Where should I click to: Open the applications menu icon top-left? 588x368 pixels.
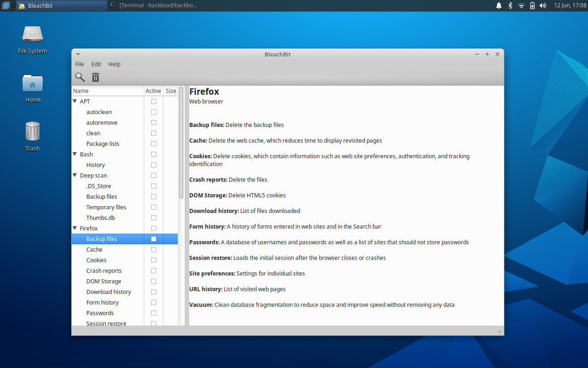click(x=6, y=6)
